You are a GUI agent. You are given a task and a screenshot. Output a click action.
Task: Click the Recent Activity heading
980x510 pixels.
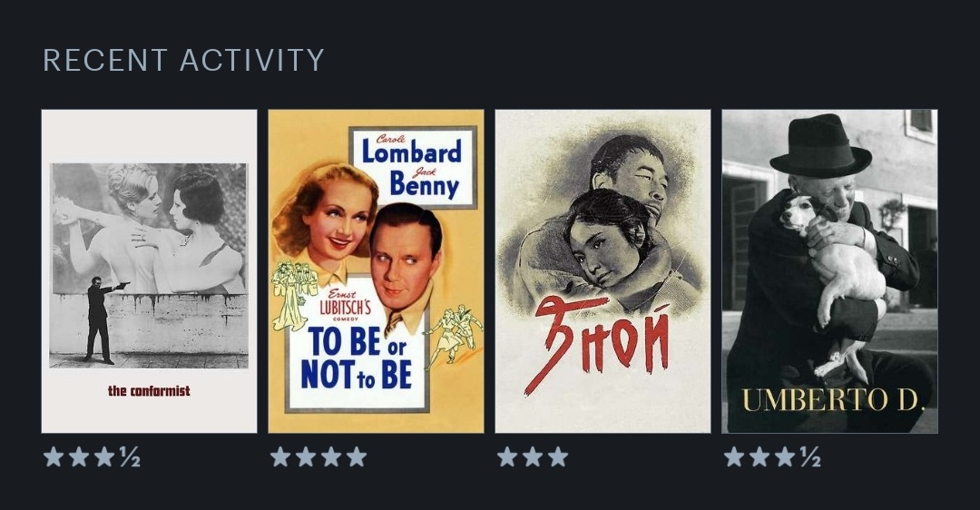[x=183, y=61]
